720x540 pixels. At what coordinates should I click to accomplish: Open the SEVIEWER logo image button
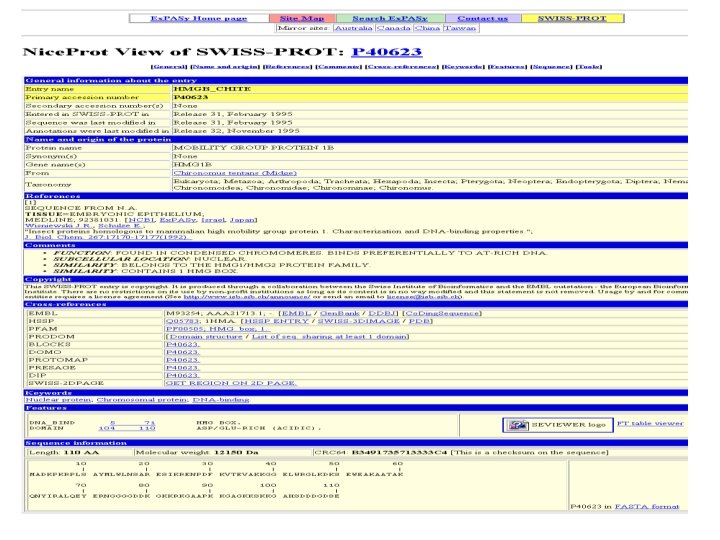[x=557, y=425]
